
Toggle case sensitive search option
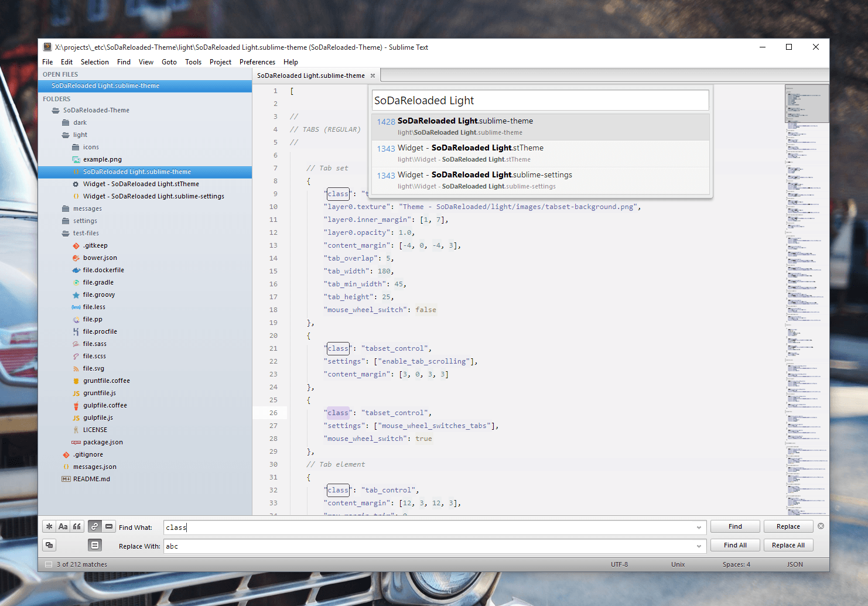point(63,526)
